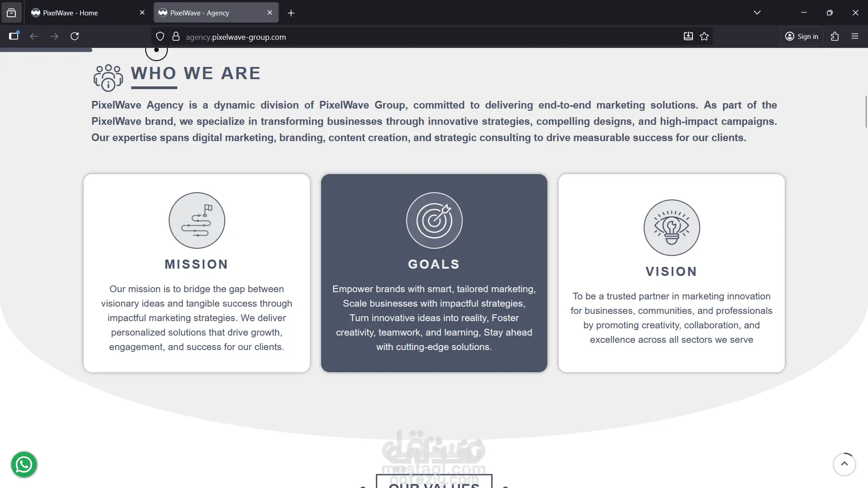Click the Mission roadmap flag icon

[197, 220]
